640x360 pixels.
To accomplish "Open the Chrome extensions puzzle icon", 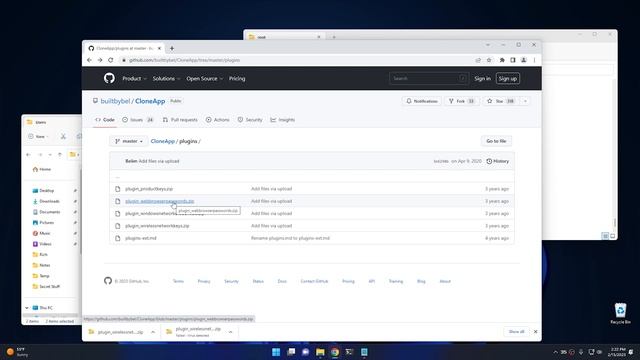I will coord(502,60).
